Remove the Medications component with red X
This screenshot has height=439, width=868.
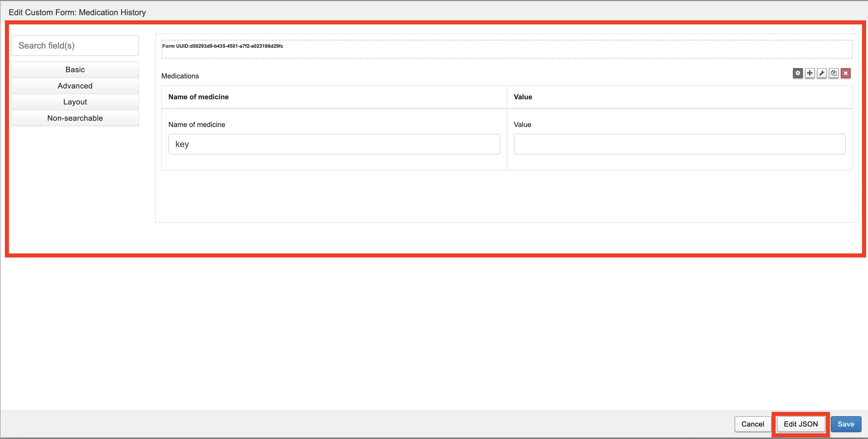coord(845,73)
